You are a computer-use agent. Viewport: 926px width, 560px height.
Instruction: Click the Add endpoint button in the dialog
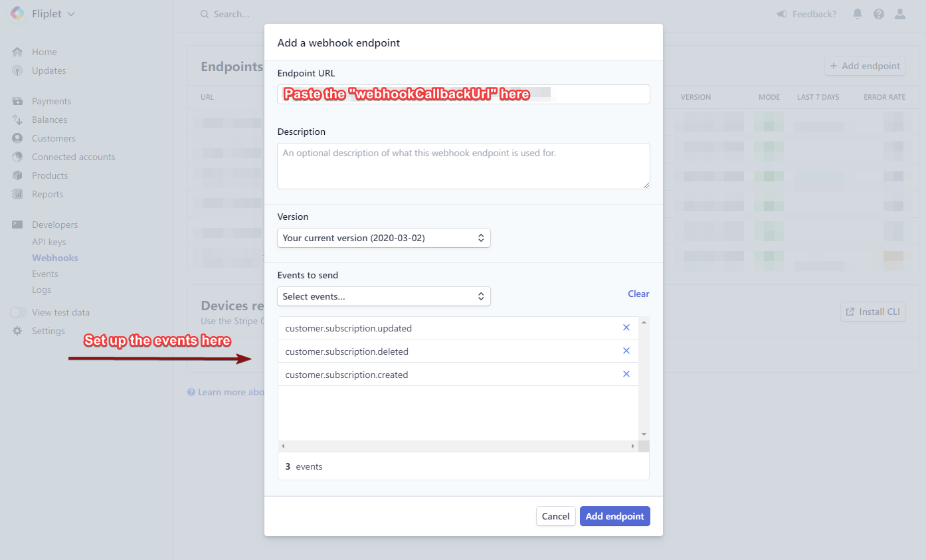click(614, 516)
